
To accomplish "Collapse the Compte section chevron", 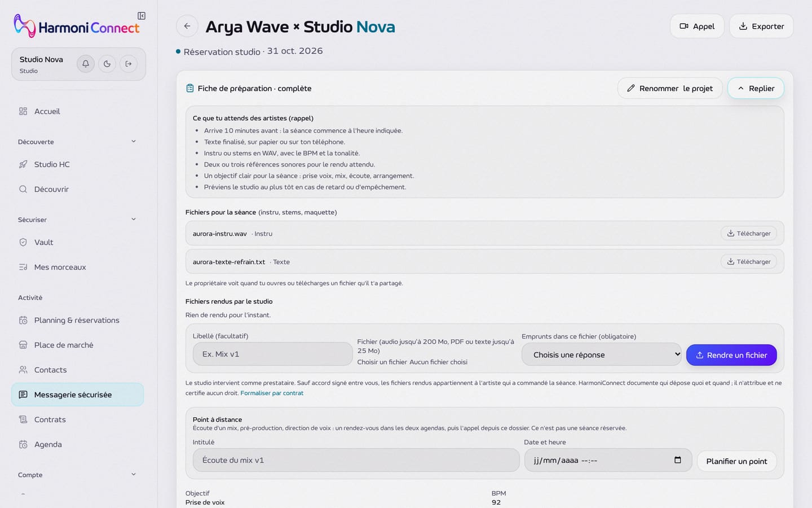I will point(134,474).
